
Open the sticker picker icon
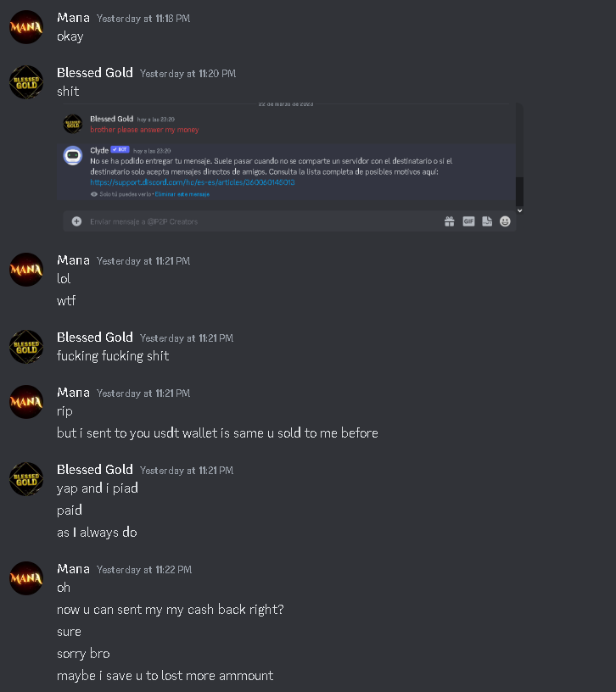pos(487,221)
